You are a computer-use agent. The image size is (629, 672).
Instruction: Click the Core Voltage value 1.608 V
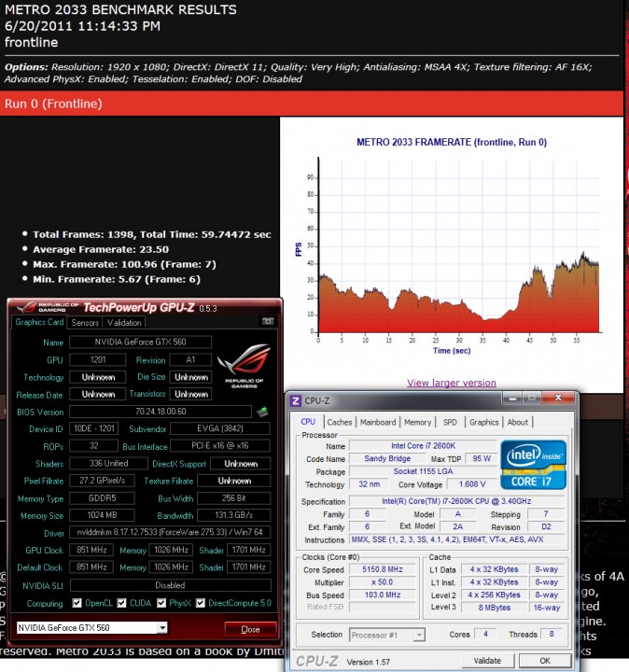click(x=472, y=484)
